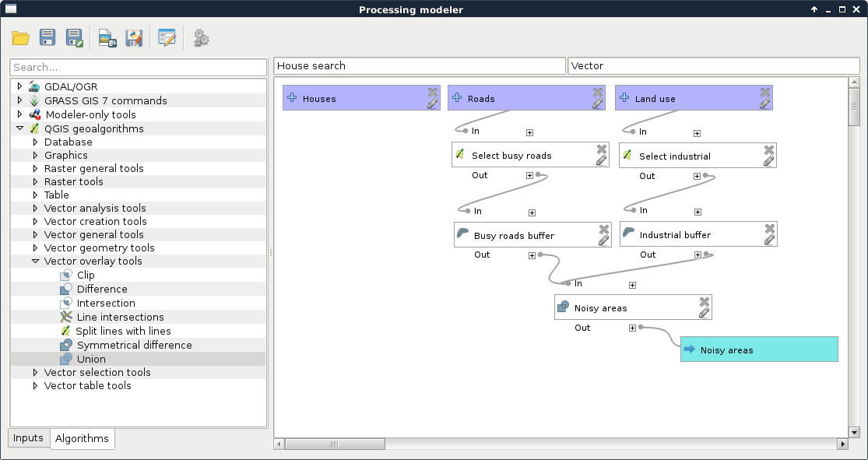Switch to the Algorithms tab

82,438
